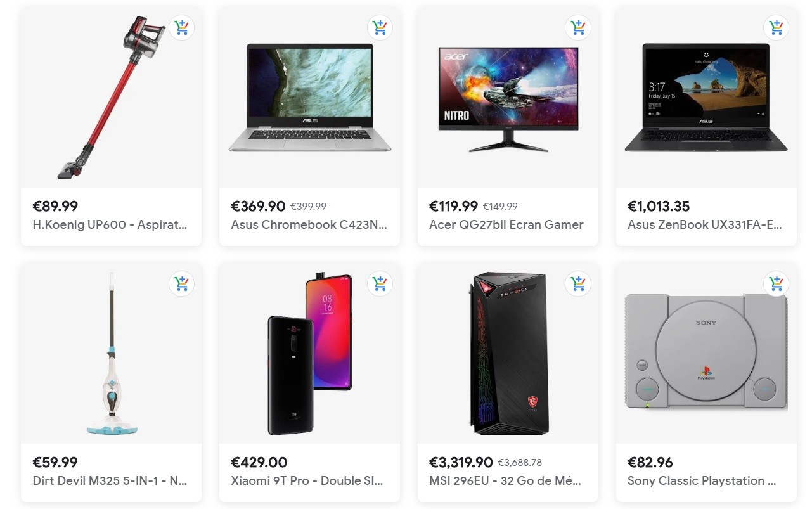
Task: Add MSI 296EU desktop to cart
Action: click(x=578, y=284)
